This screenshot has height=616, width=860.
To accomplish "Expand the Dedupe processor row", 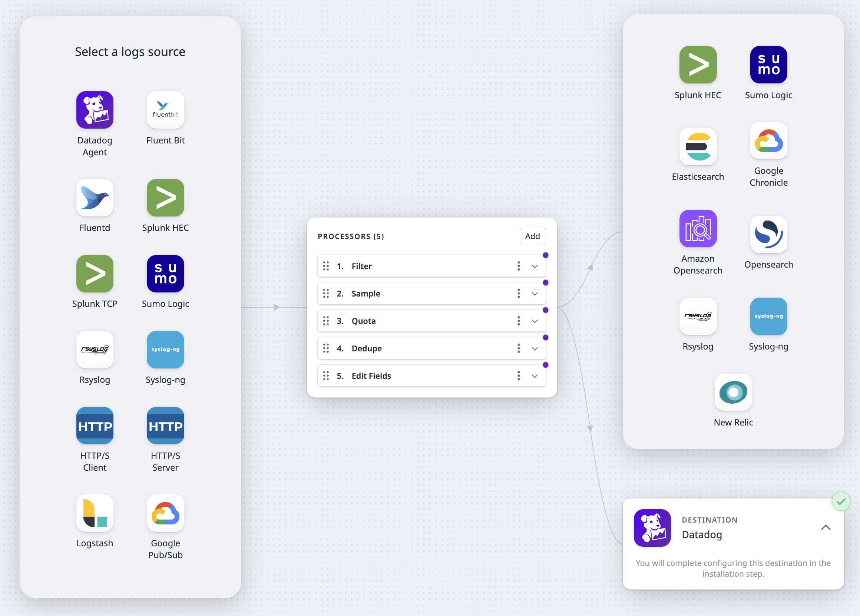I will 535,348.
